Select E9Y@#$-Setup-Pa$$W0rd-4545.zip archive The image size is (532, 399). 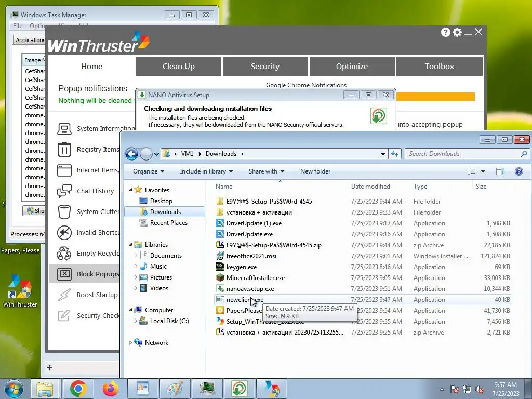click(x=274, y=245)
